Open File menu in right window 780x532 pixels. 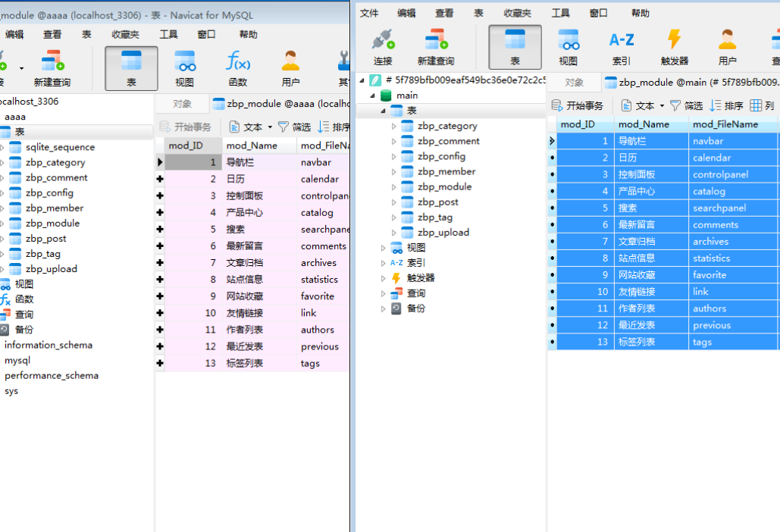369,13
